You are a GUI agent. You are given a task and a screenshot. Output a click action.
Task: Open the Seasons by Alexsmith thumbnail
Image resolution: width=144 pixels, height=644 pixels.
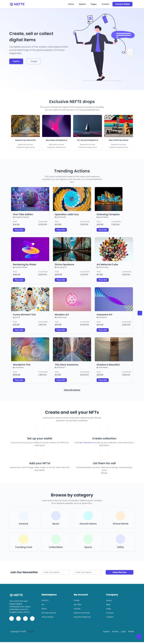(25, 126)
